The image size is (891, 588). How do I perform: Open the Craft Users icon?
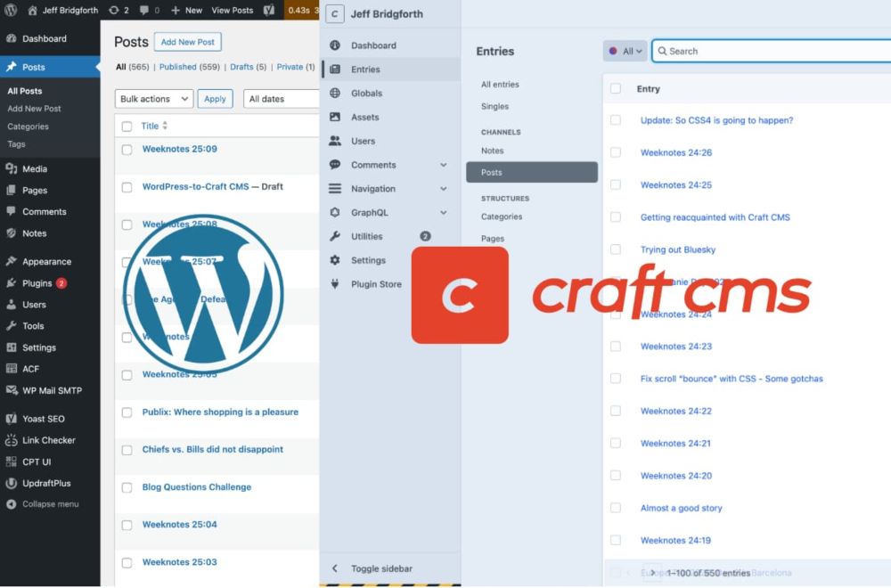click(x=335, y=141)
